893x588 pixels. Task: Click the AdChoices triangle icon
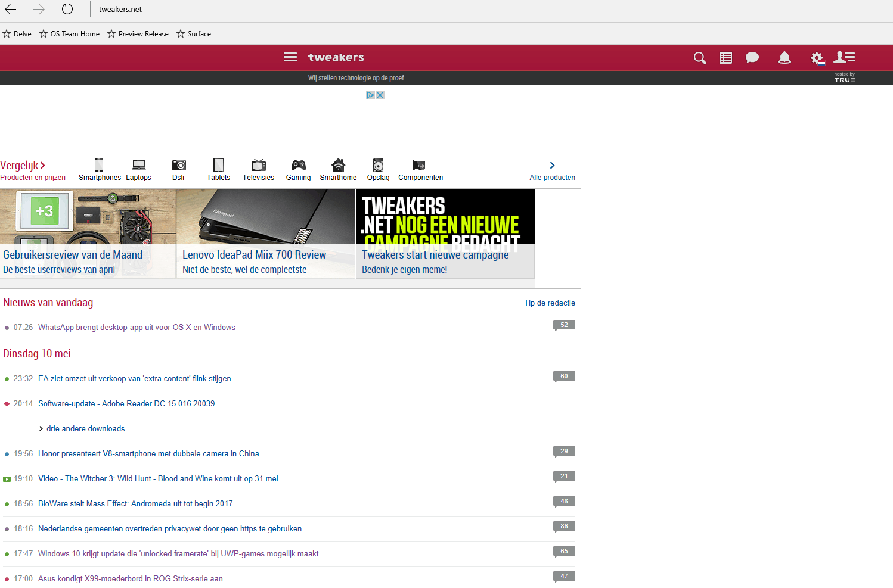coord(370,95)
